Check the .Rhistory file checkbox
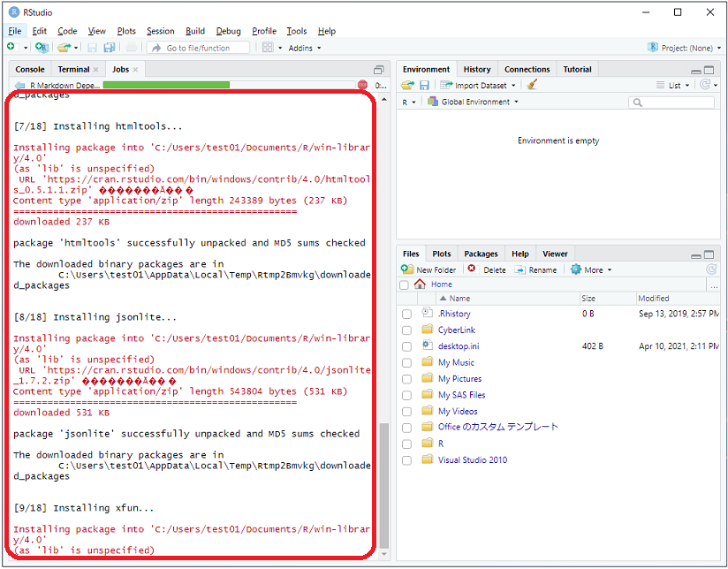This screenshot has height=569, width=728. coord(406,314)
